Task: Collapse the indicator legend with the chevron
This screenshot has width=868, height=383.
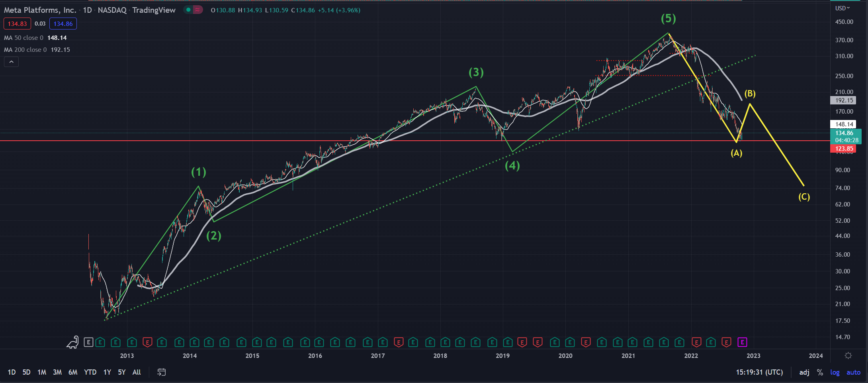Action: click(11, 62)
